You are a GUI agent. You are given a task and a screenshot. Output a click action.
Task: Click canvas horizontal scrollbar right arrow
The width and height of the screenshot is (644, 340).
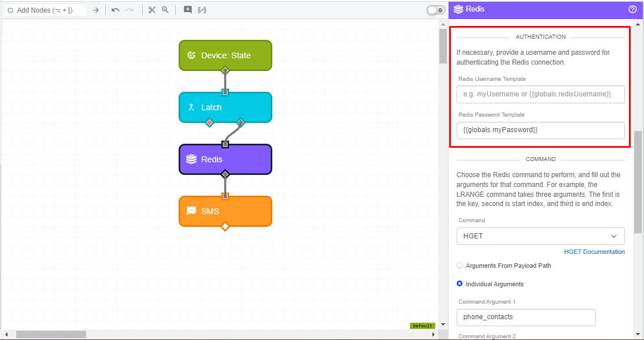(433, 335)
